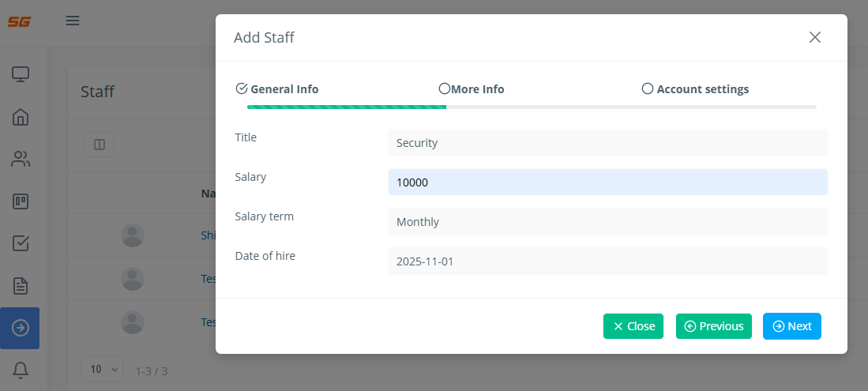The height and width of the screenshot is (391, 868).
Task: Open the Date of hire field
Action: click(x=607, y=261)
